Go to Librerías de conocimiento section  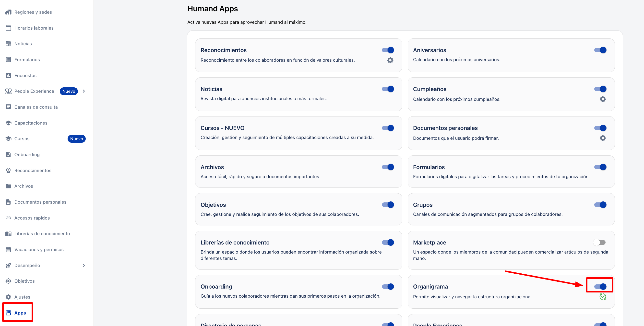tap(42, 233)
